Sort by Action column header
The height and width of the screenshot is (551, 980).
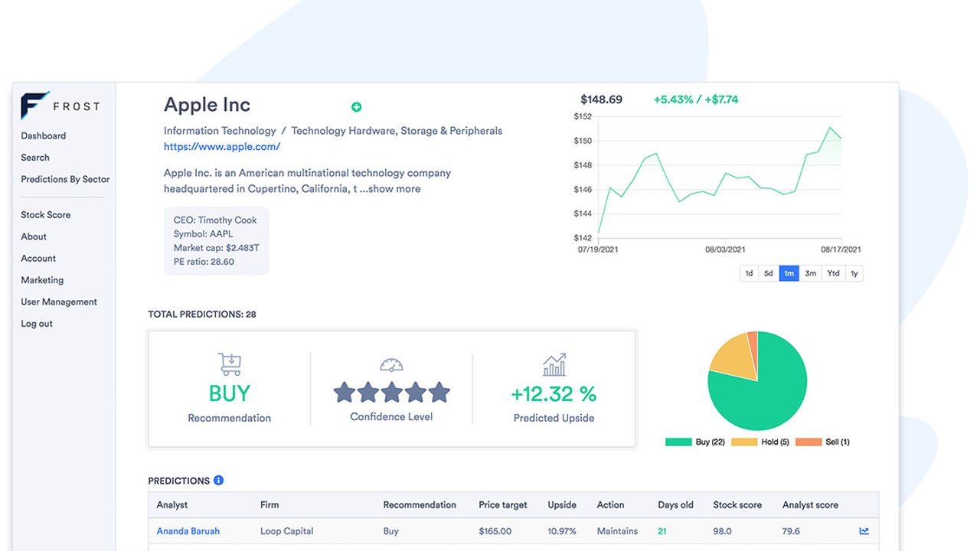pyautogui.click(x=611, y=505)
